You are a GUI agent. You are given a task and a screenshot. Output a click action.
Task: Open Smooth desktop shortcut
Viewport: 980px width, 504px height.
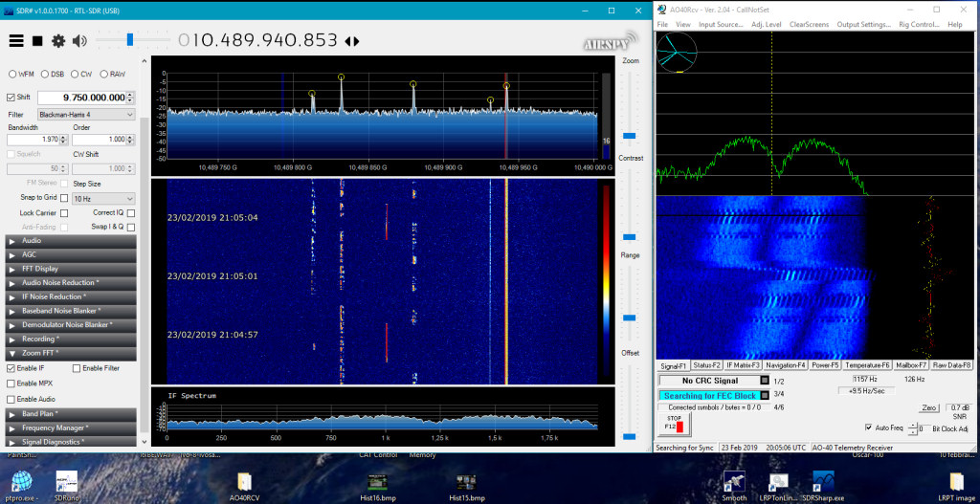coord(734,486)
